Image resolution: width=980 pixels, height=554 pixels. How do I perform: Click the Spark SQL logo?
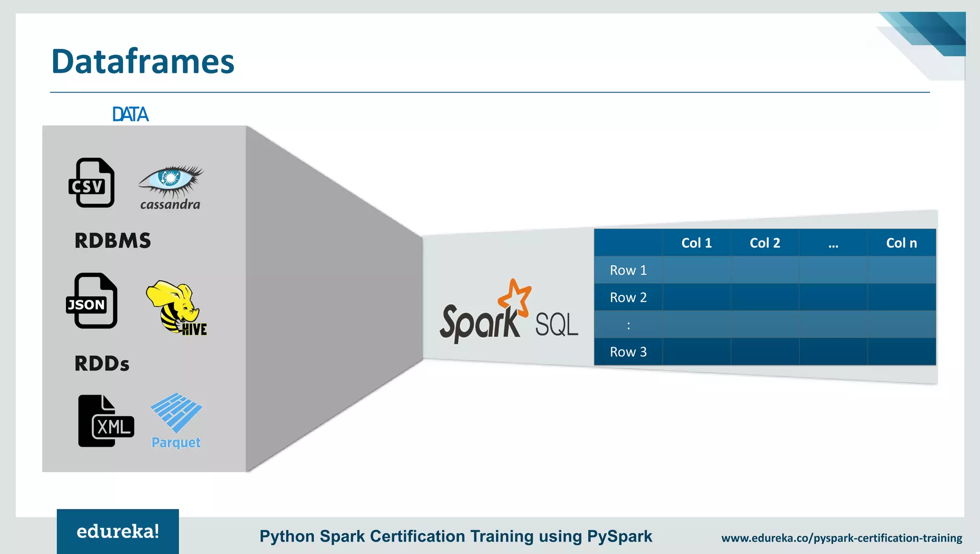[509, 311]
